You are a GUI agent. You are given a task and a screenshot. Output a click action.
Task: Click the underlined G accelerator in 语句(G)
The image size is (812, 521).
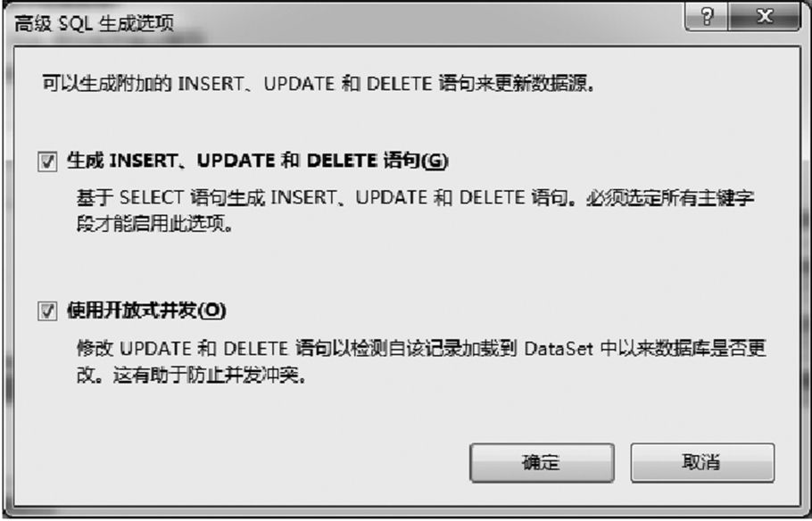[435, 161]
